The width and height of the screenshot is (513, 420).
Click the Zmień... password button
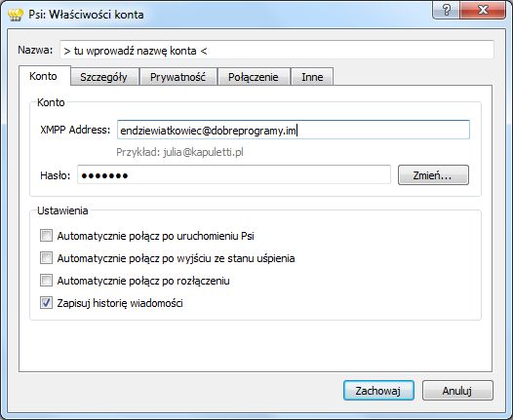[433, 175]
